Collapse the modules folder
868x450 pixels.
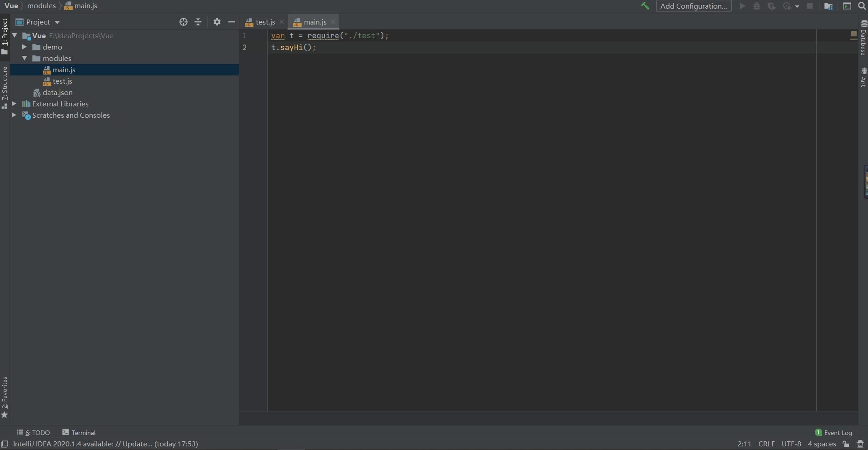point(25,58)
